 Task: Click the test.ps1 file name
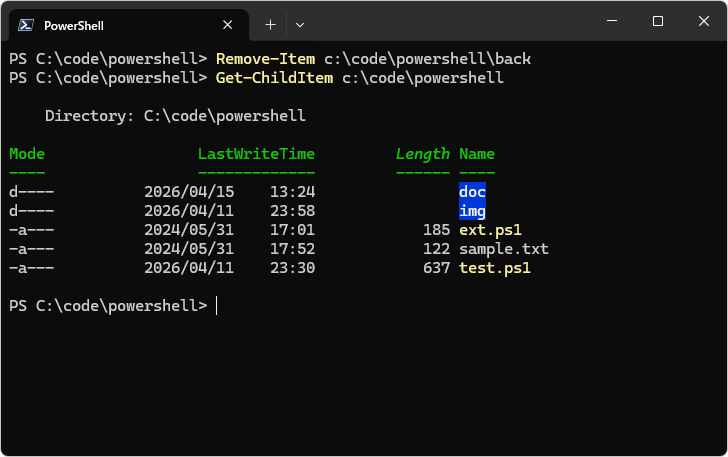494,268
